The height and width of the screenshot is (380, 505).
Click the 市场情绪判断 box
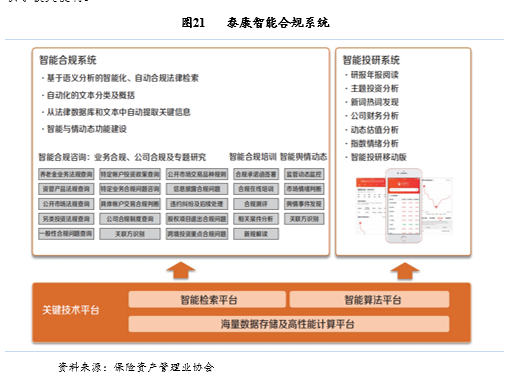[304, 189]
